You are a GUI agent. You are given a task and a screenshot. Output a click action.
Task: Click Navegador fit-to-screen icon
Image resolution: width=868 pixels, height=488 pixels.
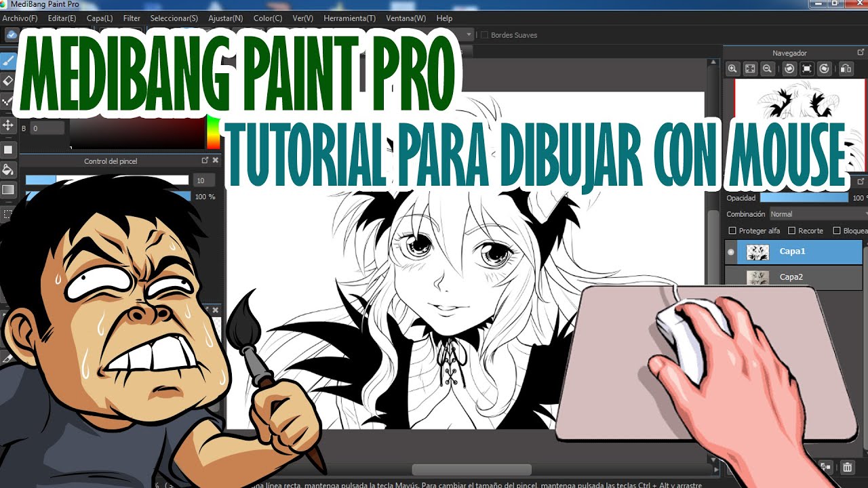750,68
